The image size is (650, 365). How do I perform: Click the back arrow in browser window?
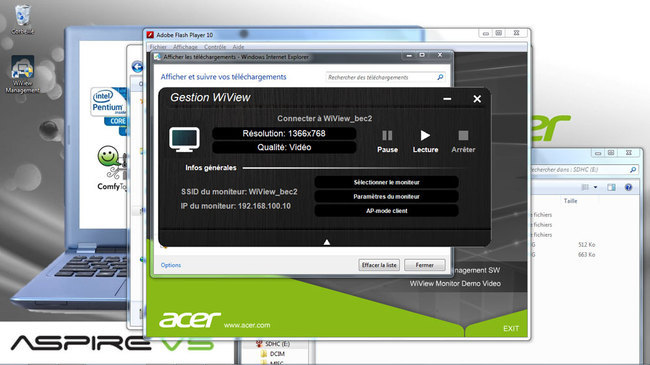[x=137, y=66]
